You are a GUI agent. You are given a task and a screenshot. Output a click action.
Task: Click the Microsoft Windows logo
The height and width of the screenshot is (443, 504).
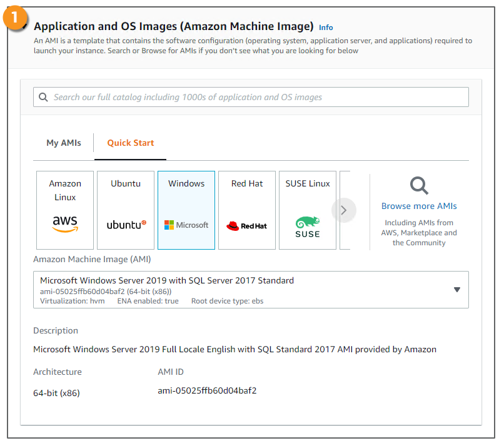pos(186,225)
